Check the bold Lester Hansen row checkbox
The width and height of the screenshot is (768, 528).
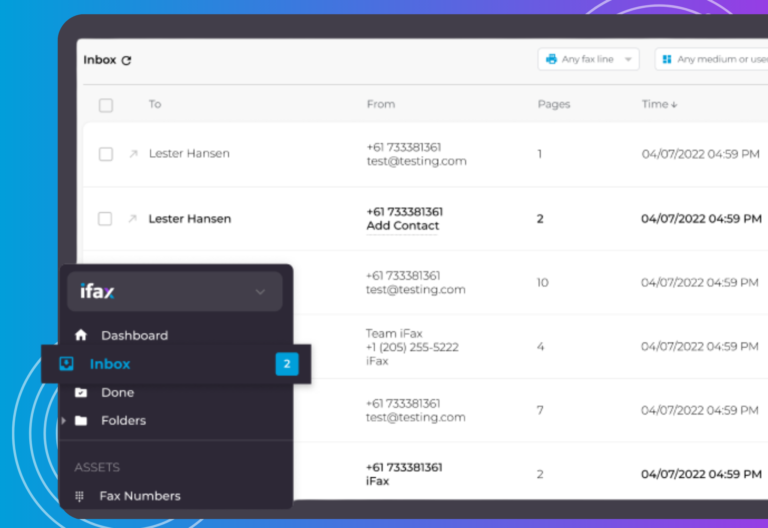[x=105, y=218]
